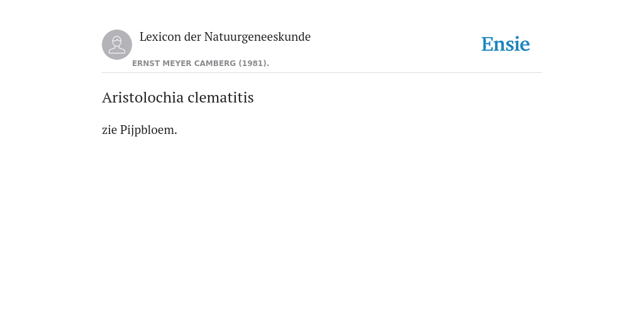
Task: Click the word zie before Pijpbloem
Action: (x=109, y=130)
